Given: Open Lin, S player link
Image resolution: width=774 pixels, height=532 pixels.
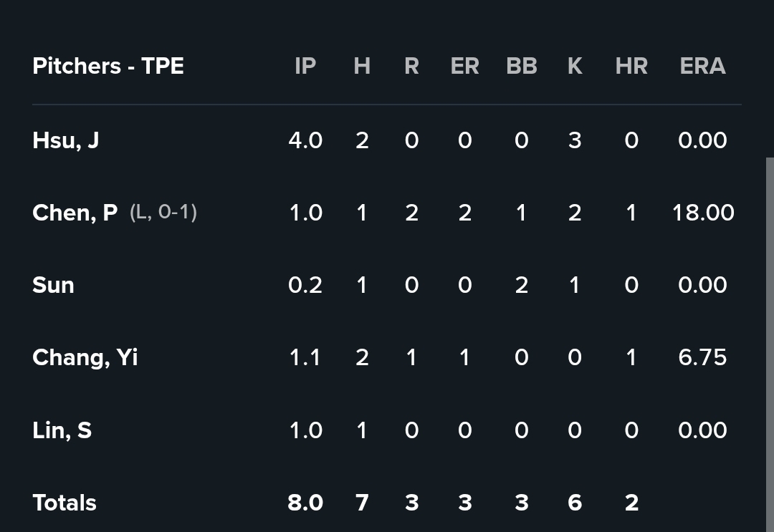Looking at the screenshot, I should click(62, 430).
